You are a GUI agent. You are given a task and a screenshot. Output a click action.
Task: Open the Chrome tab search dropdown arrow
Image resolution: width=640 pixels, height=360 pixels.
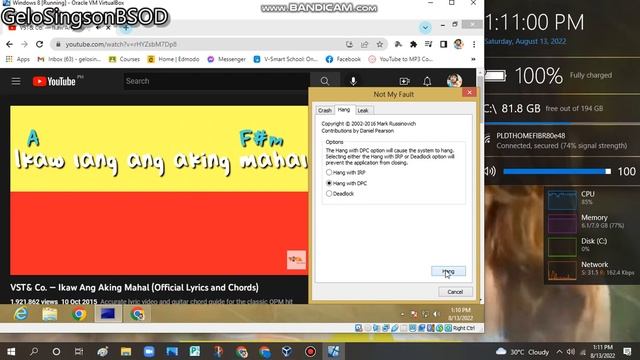click(425, 27)
